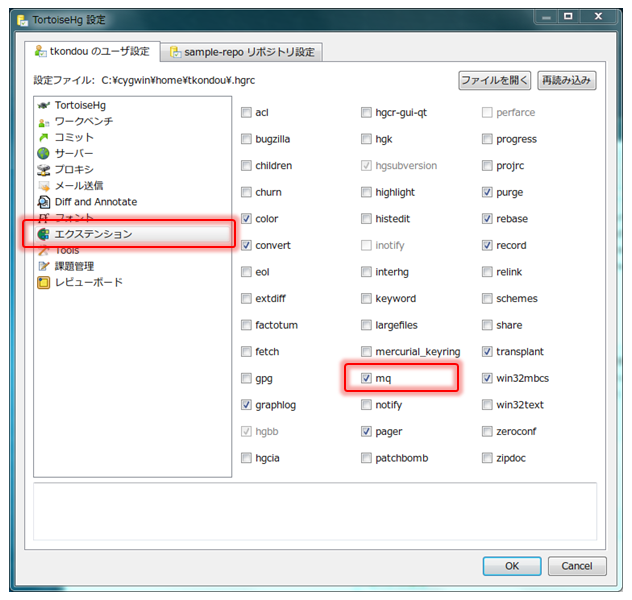Check the eol extension
The image size is (632, 600).
tap(246, 272)
